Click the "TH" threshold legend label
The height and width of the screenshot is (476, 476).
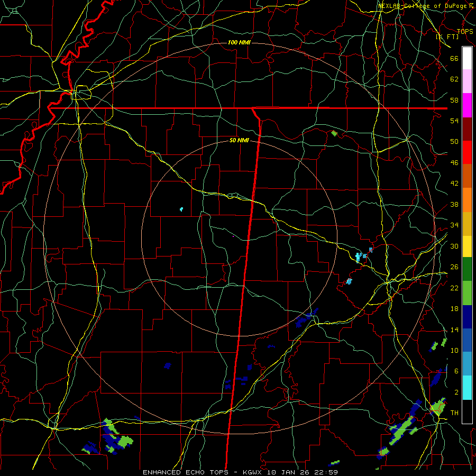(454, 413)
